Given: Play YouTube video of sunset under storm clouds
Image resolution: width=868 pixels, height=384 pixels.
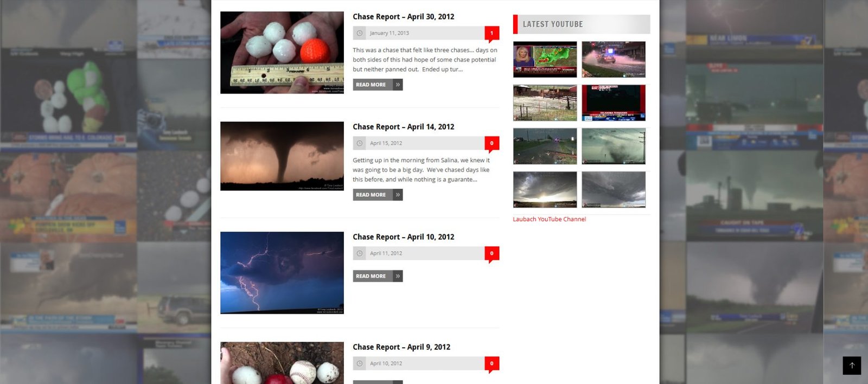Looking at the screenshot, I should click(545, 190).
